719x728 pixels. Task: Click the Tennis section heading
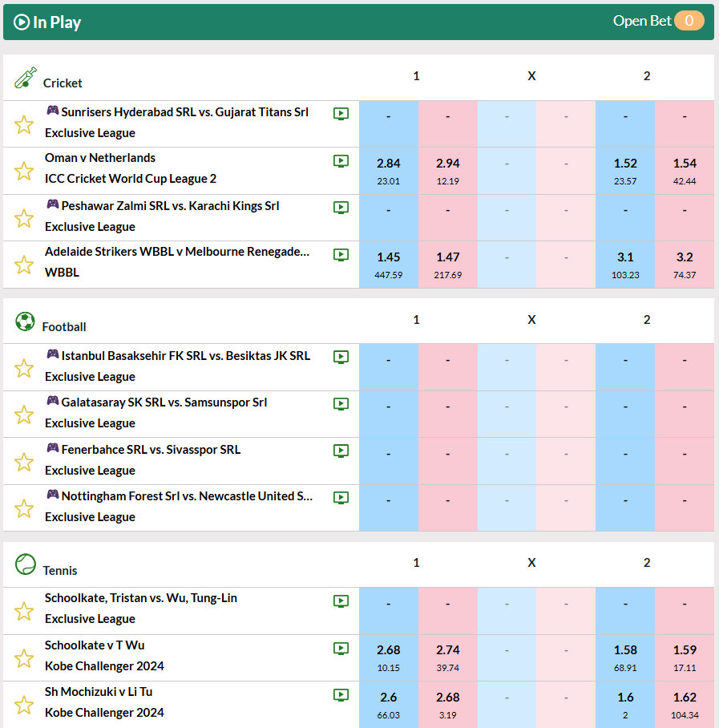(60, 571)
